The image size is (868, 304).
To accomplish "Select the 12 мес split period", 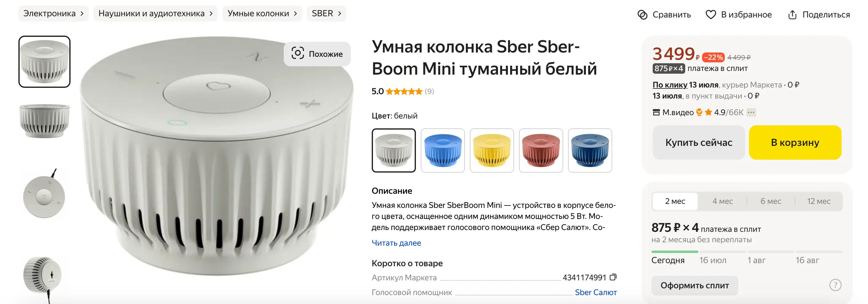I will pos(819,201).
